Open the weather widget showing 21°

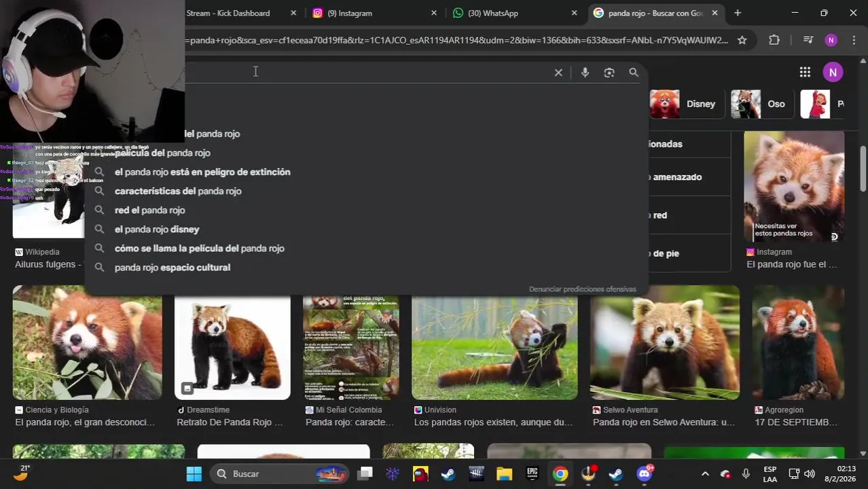[x=22, y=473]
